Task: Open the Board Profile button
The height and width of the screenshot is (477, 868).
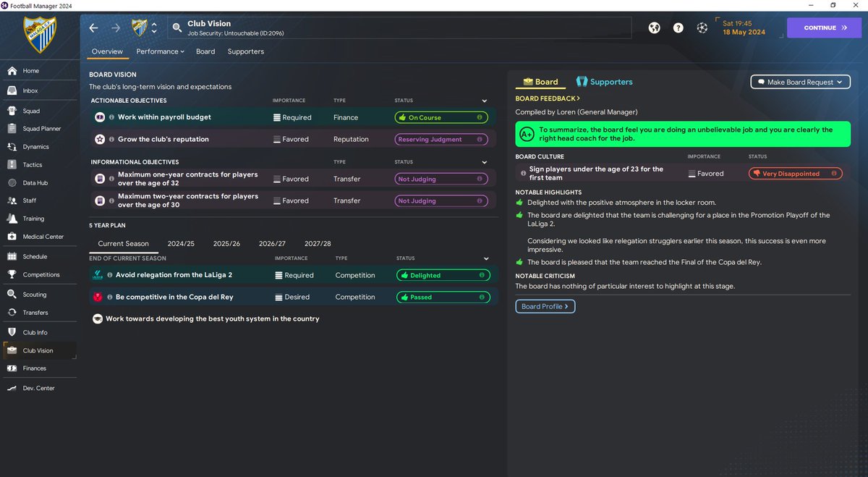Action: [545, 306]
